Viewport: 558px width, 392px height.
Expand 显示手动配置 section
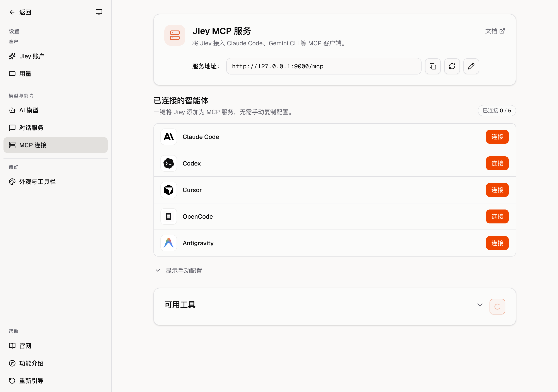179,270
